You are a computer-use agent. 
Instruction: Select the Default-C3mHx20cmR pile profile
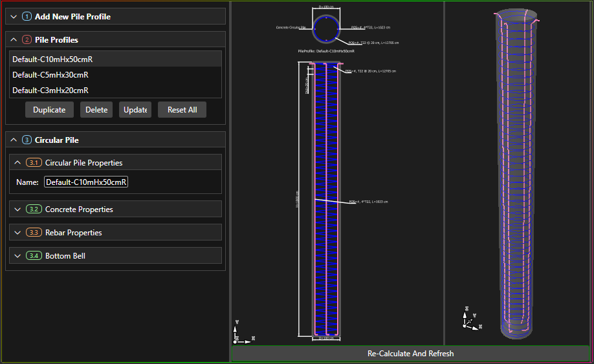[50, 90]
